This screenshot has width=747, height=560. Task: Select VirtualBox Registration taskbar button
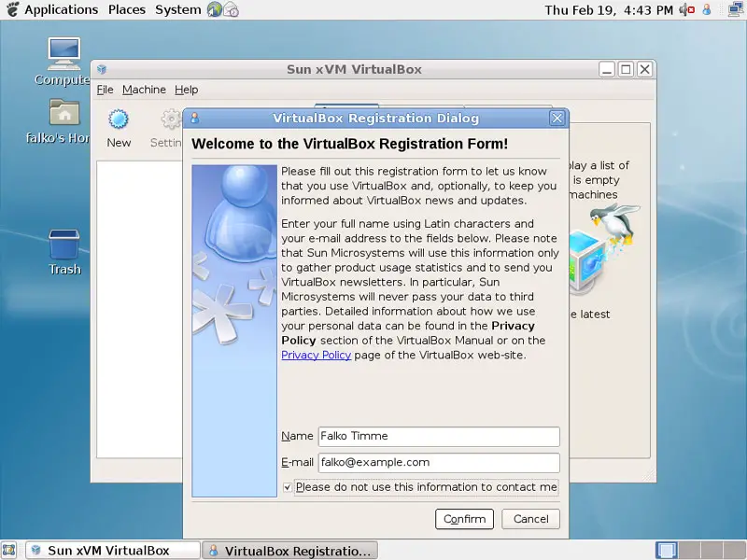[290, 551]
